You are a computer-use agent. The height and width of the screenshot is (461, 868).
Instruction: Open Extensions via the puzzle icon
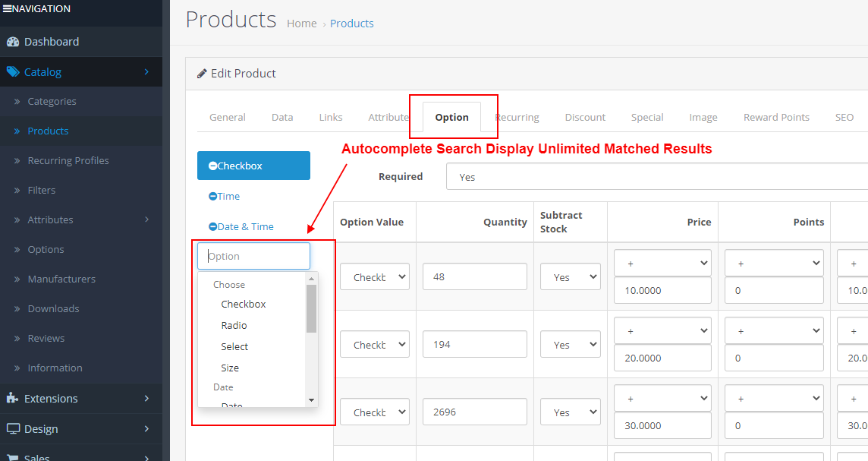(x=13, y=398)
